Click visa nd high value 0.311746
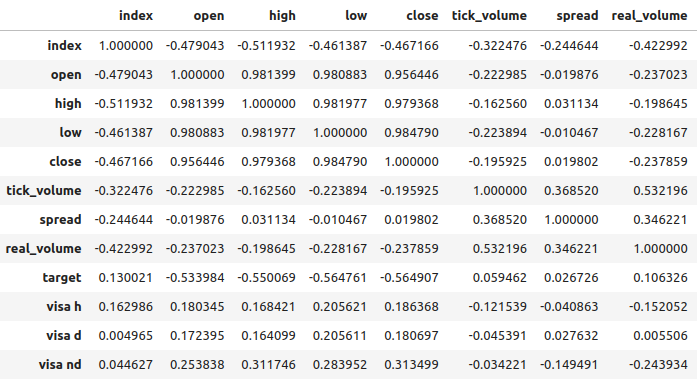This screenshot has width=697, height=389. 268,365
